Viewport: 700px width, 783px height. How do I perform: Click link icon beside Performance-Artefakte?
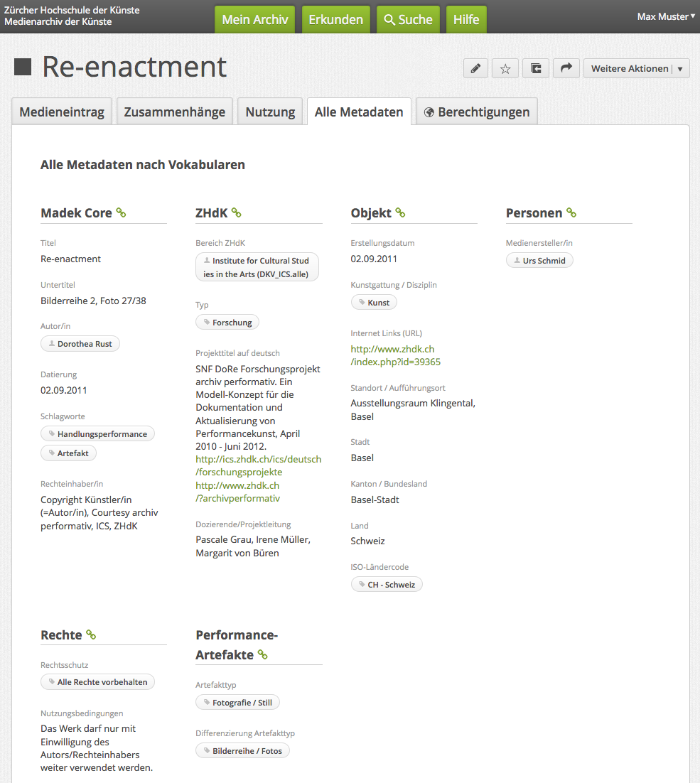point(263,654)
